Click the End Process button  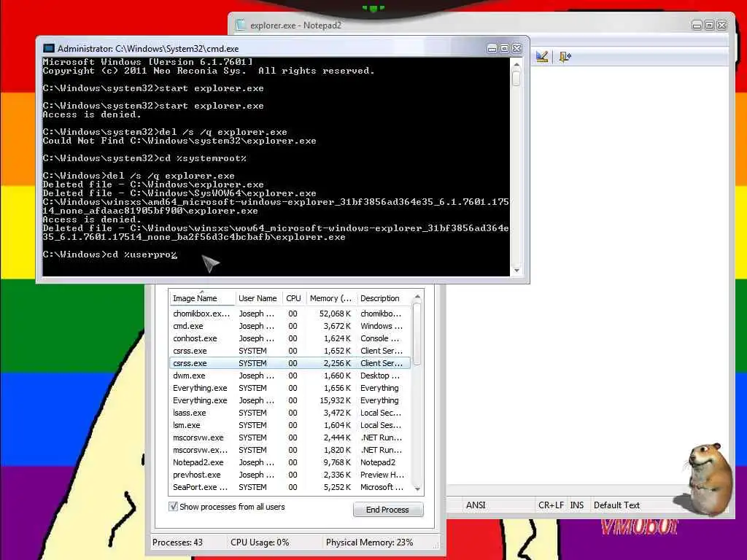click(x=388, y=510)
